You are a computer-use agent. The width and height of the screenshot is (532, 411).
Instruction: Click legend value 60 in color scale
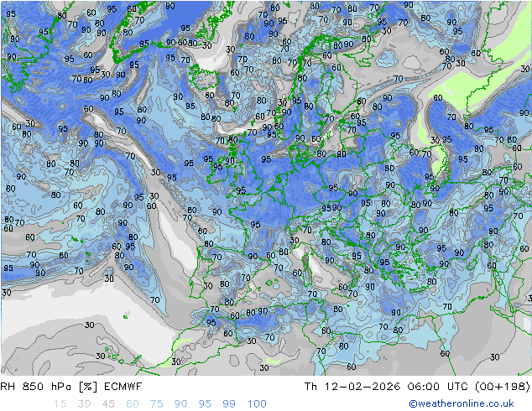(133, 404)
